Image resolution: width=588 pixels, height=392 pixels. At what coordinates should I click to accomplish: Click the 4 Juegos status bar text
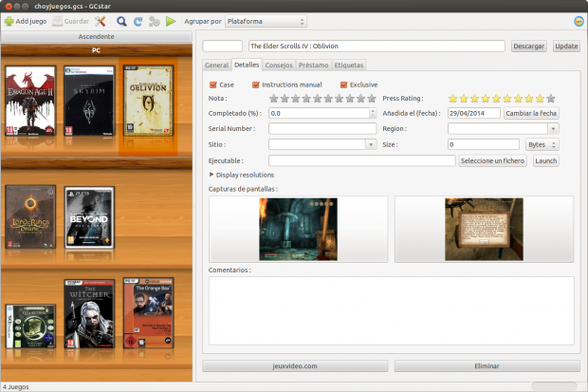16,387
